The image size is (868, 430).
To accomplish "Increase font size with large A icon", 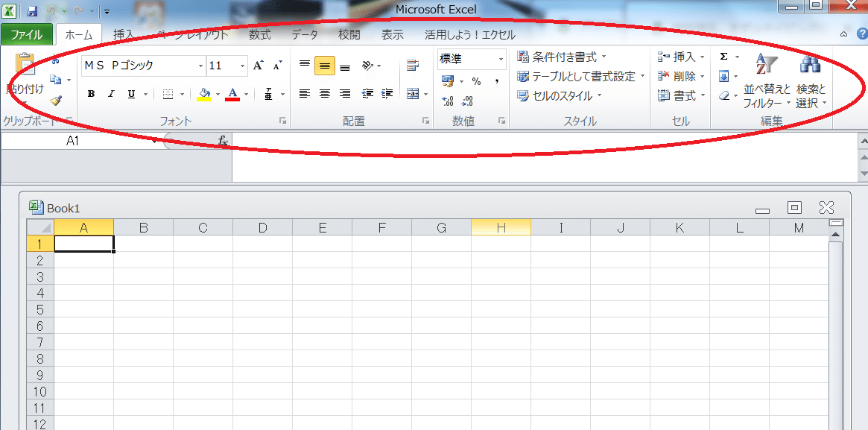I will [x=258, y=66].
